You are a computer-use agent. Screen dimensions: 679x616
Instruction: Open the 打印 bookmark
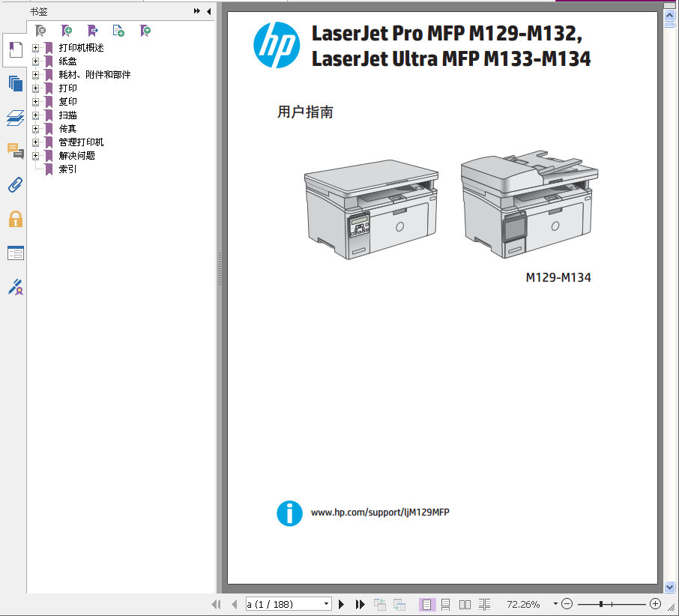68,88
